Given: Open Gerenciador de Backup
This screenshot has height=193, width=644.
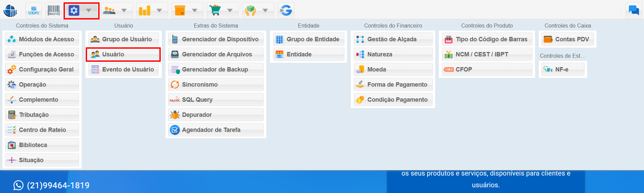Looking at the screenshot, I should coord(216,69).
